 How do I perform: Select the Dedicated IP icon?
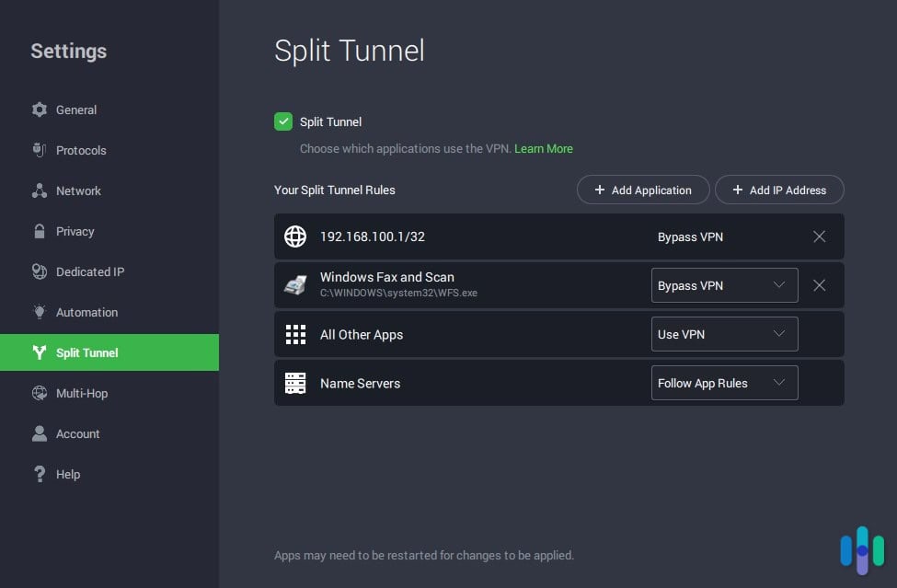(x=40, y=271)
